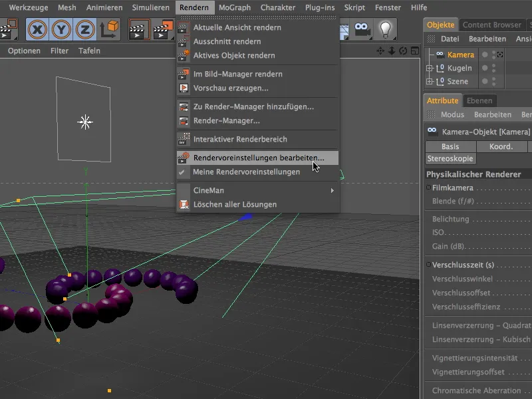Image resolution: width=532 pixels, height=399 pixels.
Task: Open Bearbeiten menu in Objekte manager
Action: [x=487, y=39]
